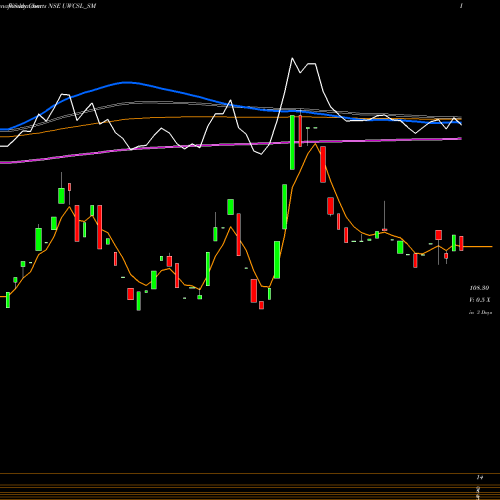
Task: Click the large red candlestick right after the peak
Action: (323, 164)
